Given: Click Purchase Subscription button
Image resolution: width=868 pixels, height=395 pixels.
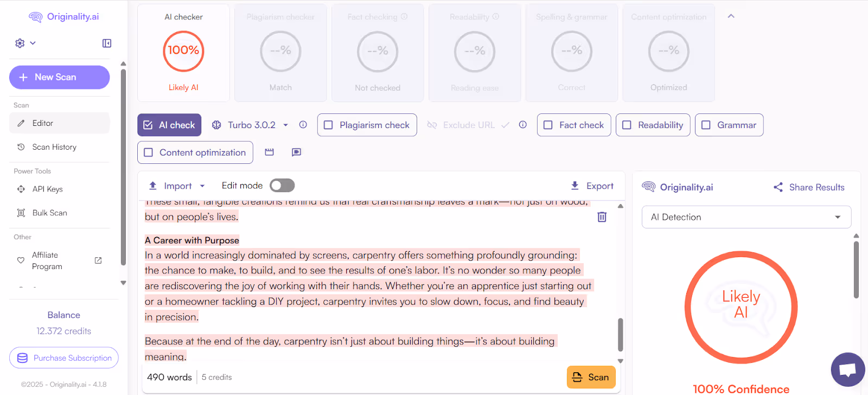Looking at the screenshot, I should 64,358.
